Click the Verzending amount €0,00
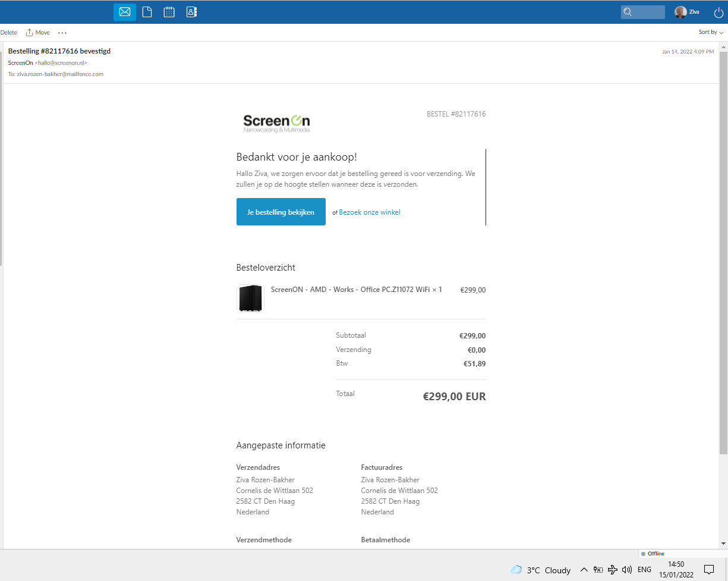Image resolution: width=728 pixels, height=581 pixels. (477, 350)
